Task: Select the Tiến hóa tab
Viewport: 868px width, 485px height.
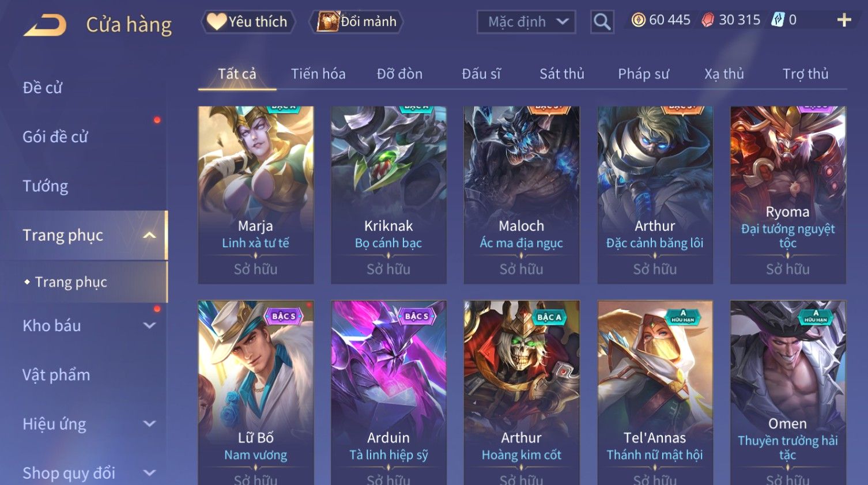Action: pyautogui.click(x=318, y=74)
